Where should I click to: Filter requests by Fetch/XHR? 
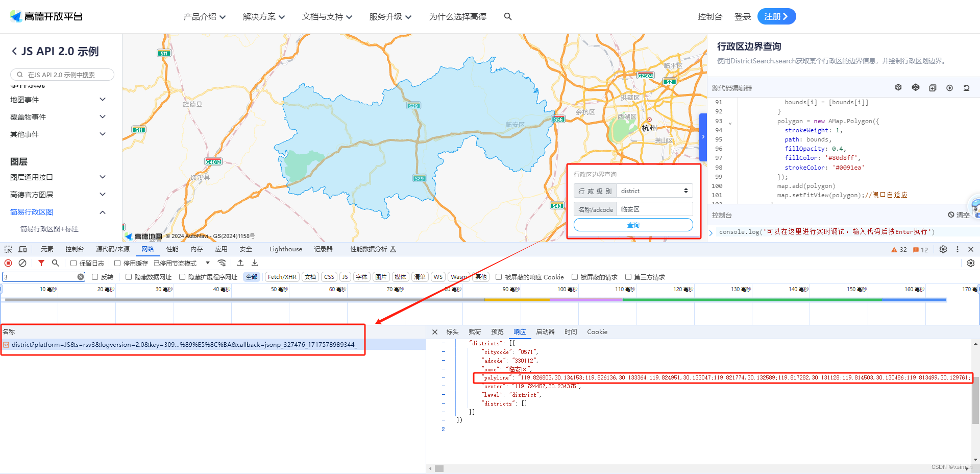[282, 277]
